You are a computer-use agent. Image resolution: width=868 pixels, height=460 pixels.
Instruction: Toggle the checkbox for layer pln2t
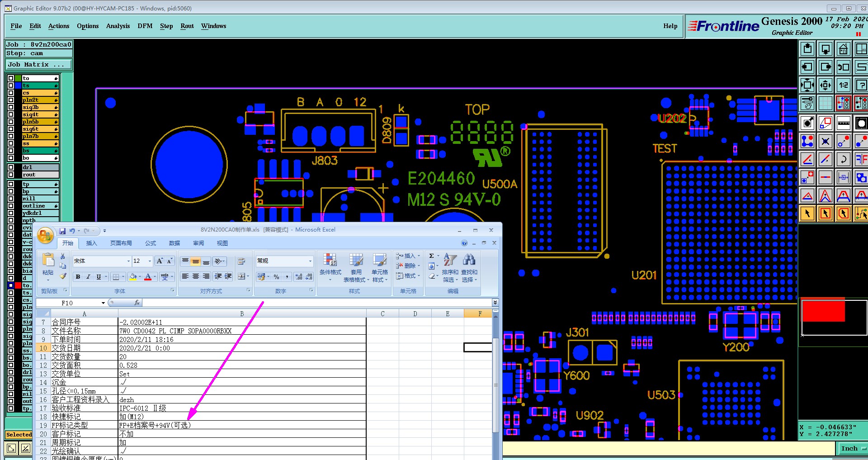click(11, 100)
